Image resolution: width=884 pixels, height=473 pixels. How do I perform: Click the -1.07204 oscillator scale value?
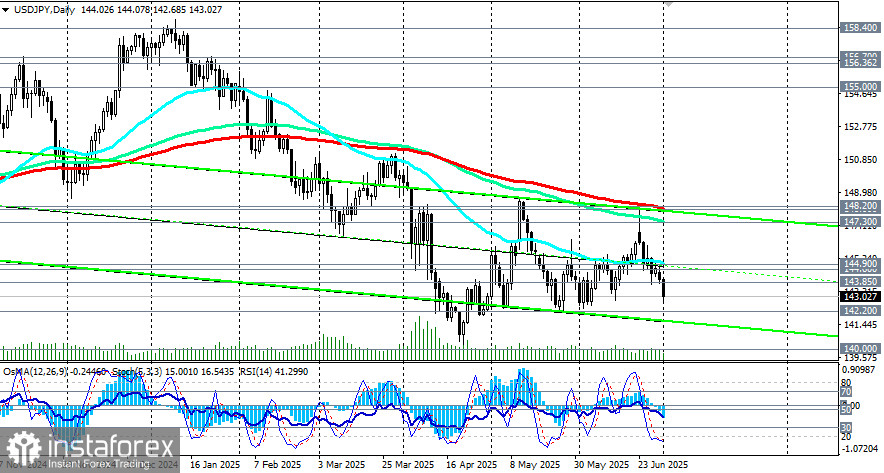[x=860, y=449]
